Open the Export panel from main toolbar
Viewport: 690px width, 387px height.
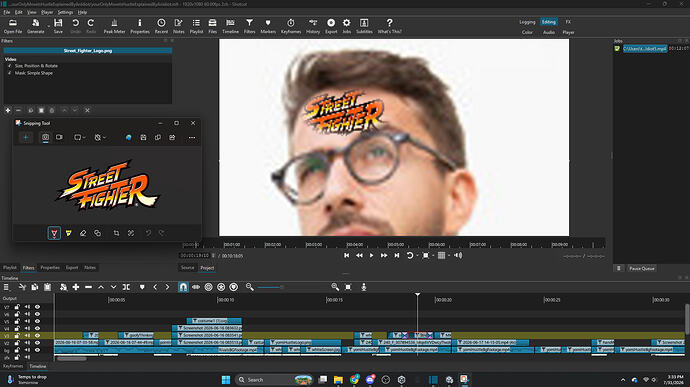(x=331, y=26)
